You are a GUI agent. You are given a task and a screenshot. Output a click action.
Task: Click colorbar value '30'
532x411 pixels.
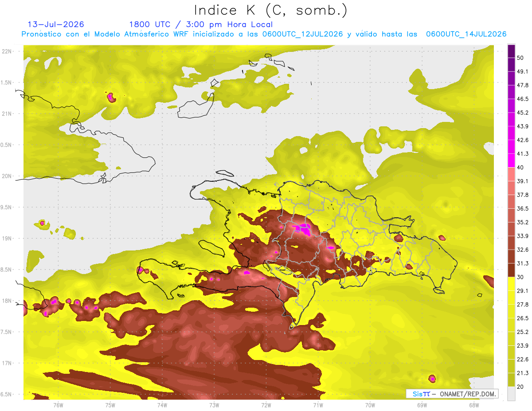[521, 277]
